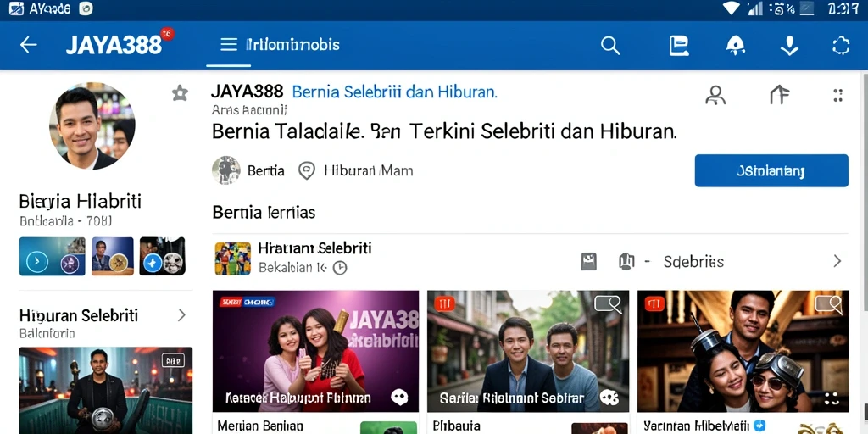Click the smiley icon on goggles card
Image resolution: width=868 pixels, height=434 pixels.
click(832, 398)
